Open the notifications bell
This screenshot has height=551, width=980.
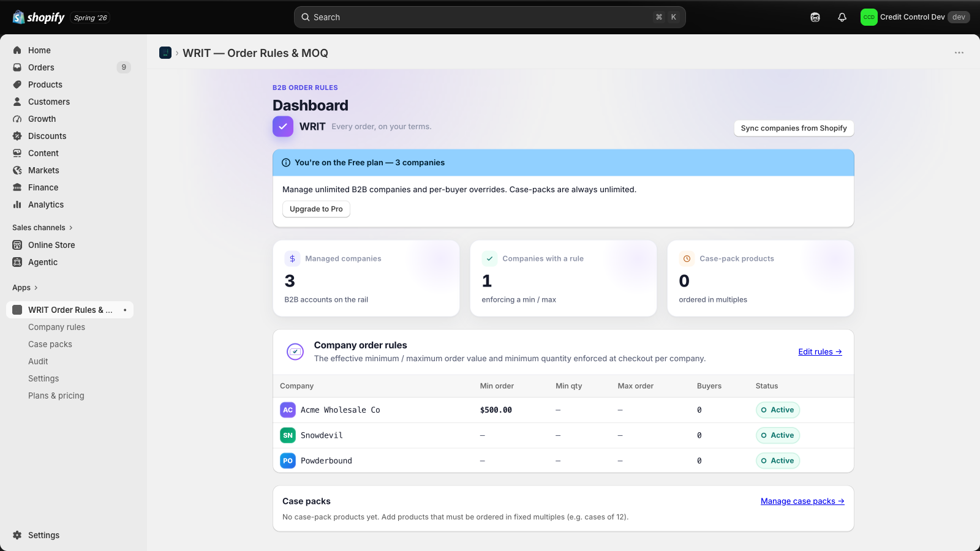click(842, 17)
